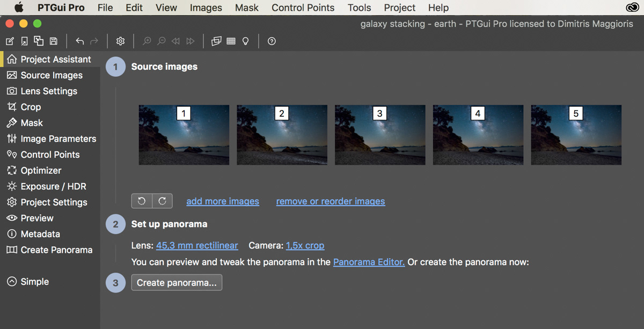Viewport: 644px width, 329px height.
Task: Go to Create Panorama in the sidebar
Action: point(50,250)
